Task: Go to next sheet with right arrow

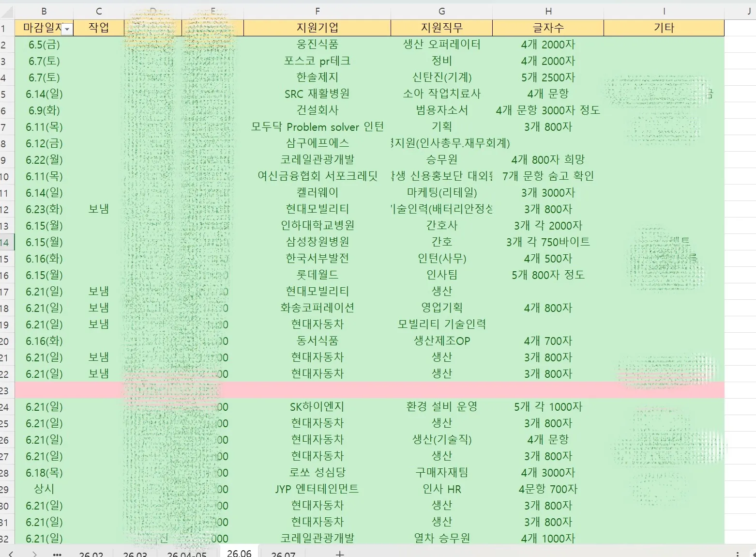Action: [x=34, y=554]
